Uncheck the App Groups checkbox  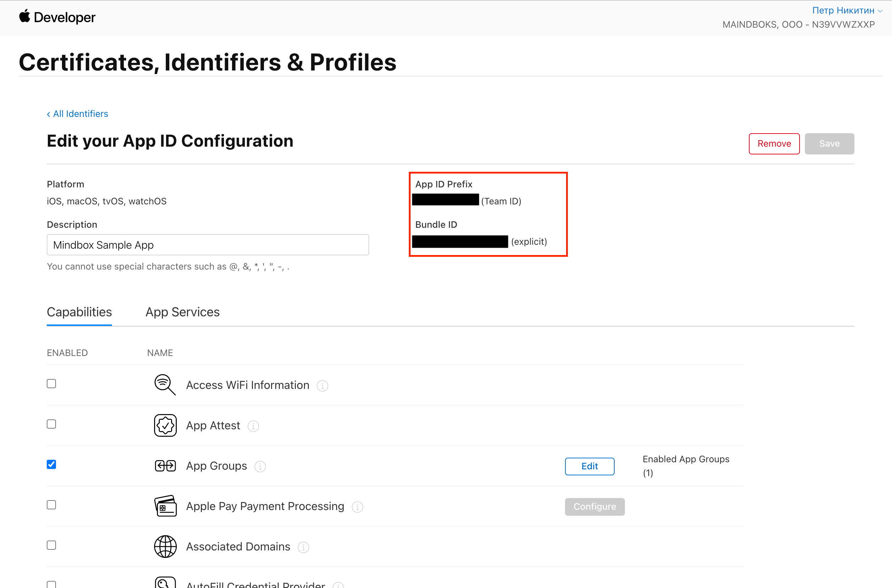click(x=51, y=465)
